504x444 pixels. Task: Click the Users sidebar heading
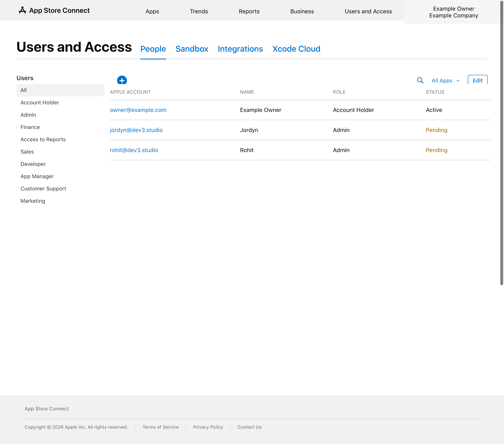[25, 78]
